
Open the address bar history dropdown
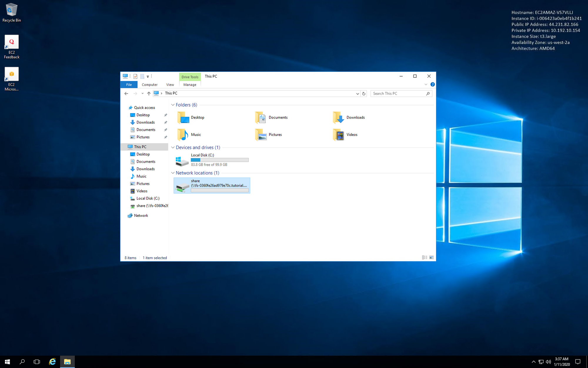point(358,94)
